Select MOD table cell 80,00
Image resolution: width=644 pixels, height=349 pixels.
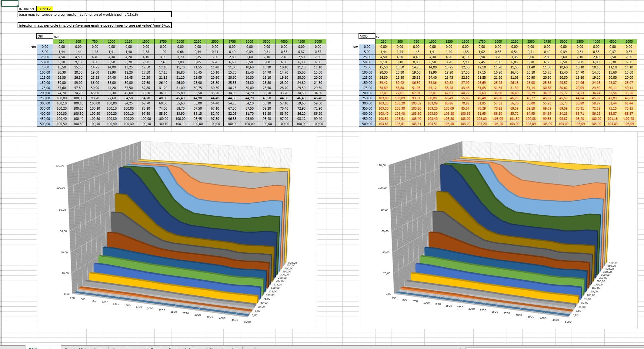point(433,98)
